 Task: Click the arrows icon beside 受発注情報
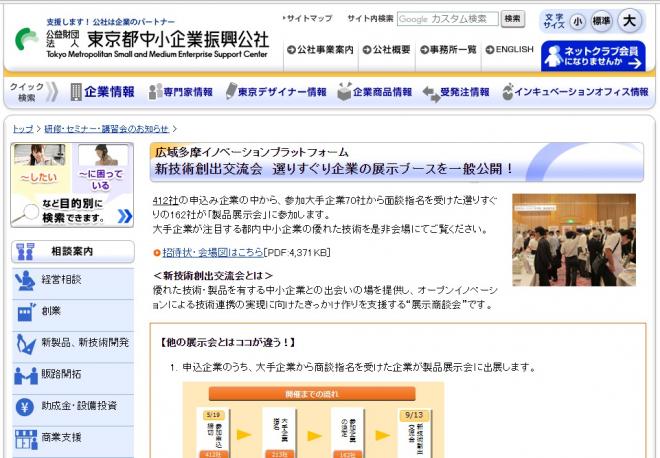[x=431, y=93]
